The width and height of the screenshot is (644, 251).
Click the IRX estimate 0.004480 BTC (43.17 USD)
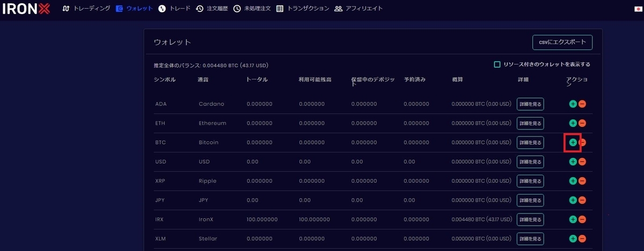pos(481,219)
